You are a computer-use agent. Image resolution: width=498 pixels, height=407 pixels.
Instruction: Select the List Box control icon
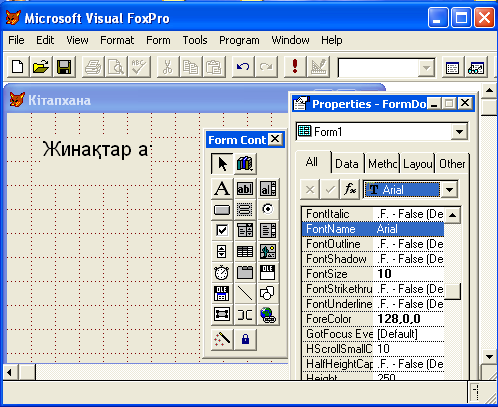tap(268, 230)
